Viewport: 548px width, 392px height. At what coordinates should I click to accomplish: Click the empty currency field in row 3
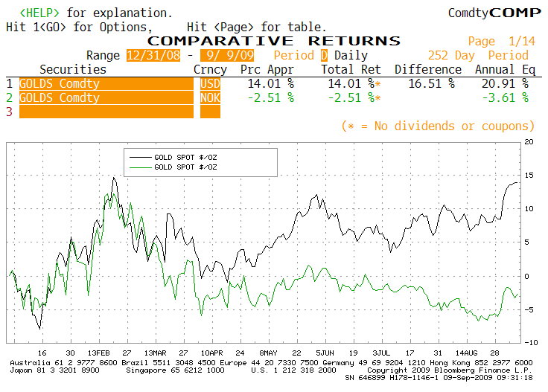click(x=210, y=112)
